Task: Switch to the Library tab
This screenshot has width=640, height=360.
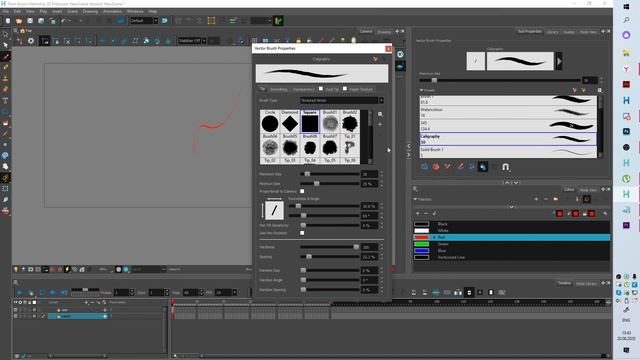Action: (x=552, y=32)
